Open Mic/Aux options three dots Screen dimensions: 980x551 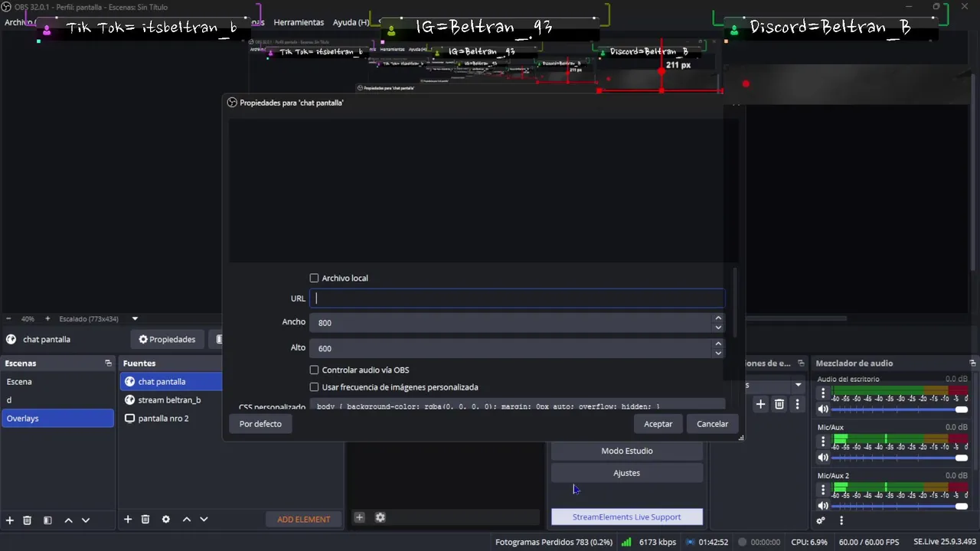pos(823,442)
